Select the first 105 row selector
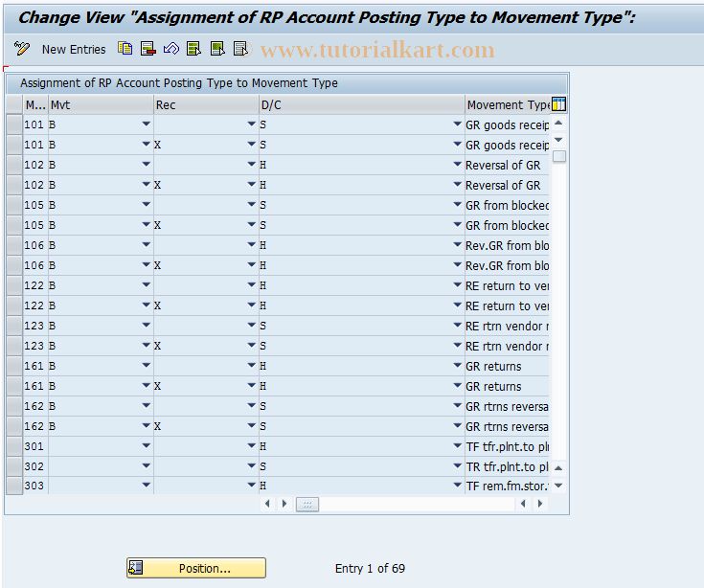The width and height of the screenshot is (704, 588). click(x=14, y=205)
